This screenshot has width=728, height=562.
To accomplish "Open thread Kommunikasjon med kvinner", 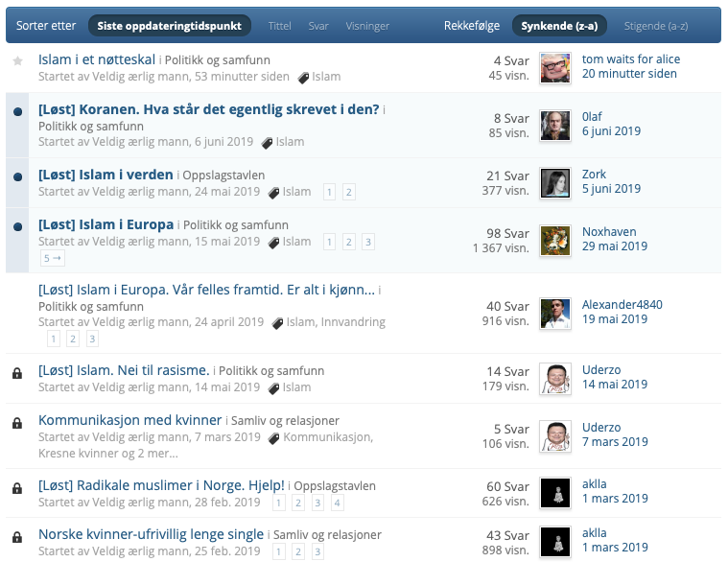I will pyautogui.click(x=130, y=419).
